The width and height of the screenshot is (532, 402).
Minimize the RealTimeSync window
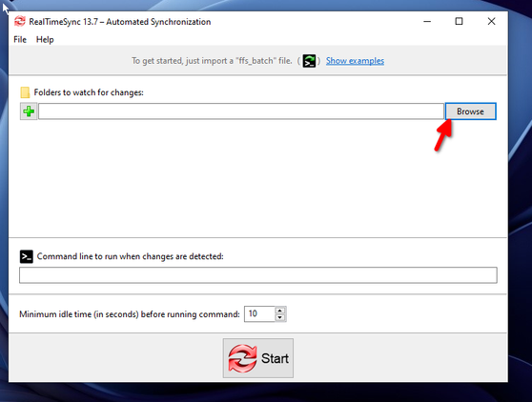427,21
